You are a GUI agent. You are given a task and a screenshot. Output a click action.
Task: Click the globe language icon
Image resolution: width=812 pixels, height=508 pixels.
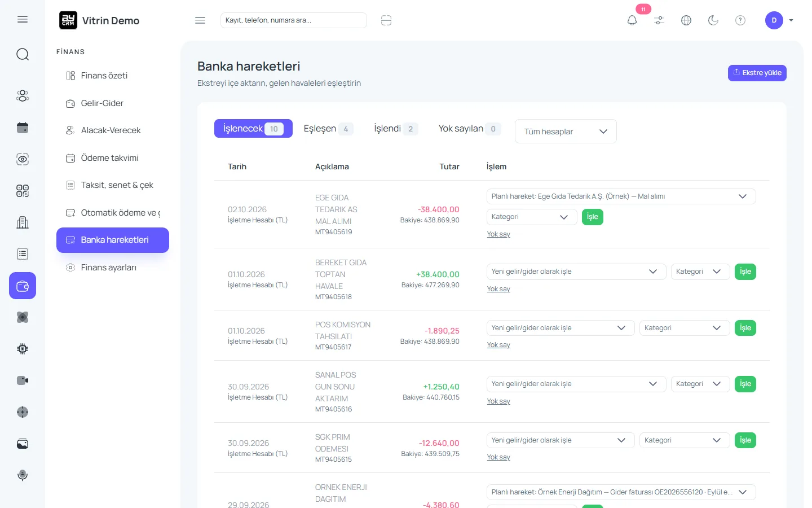coord(686,20)
